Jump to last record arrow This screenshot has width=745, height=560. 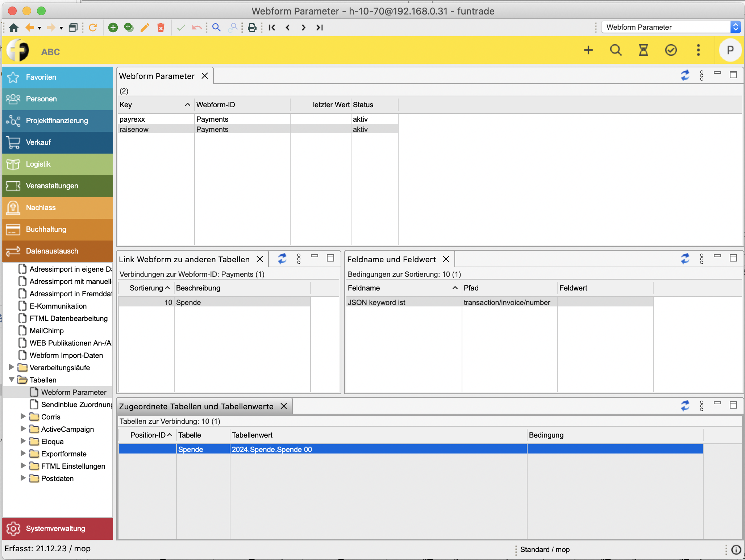(x=319, y=28)
